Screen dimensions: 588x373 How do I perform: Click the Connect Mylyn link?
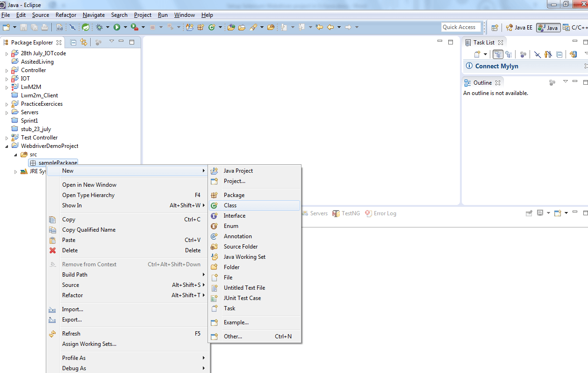tap(496, 66)
